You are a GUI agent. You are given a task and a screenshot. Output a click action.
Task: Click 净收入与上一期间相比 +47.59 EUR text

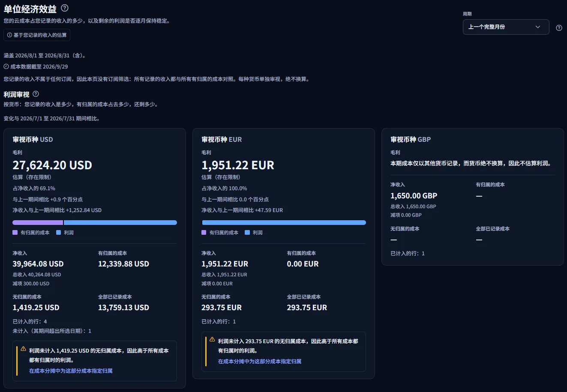(x=242, y=210)
